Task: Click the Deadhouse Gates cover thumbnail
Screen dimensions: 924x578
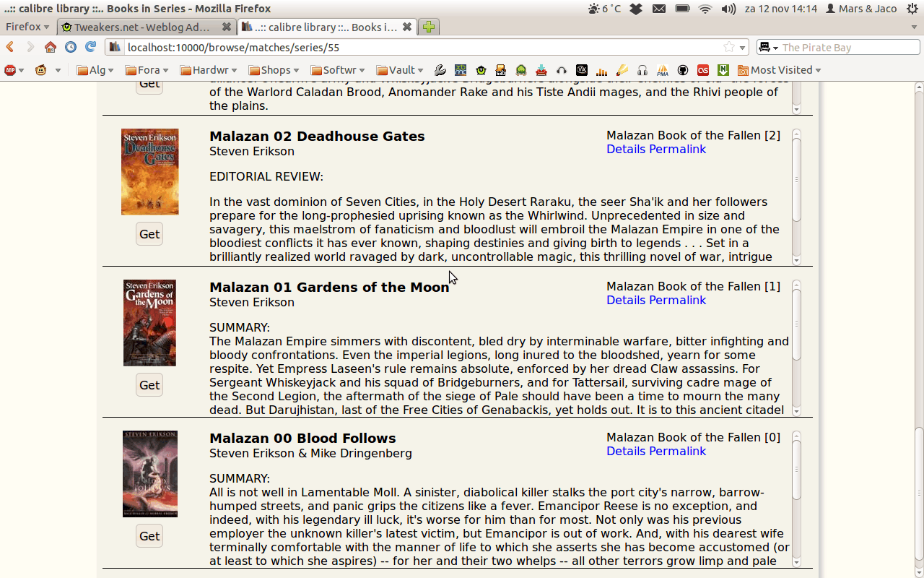Action: point(149,172)
